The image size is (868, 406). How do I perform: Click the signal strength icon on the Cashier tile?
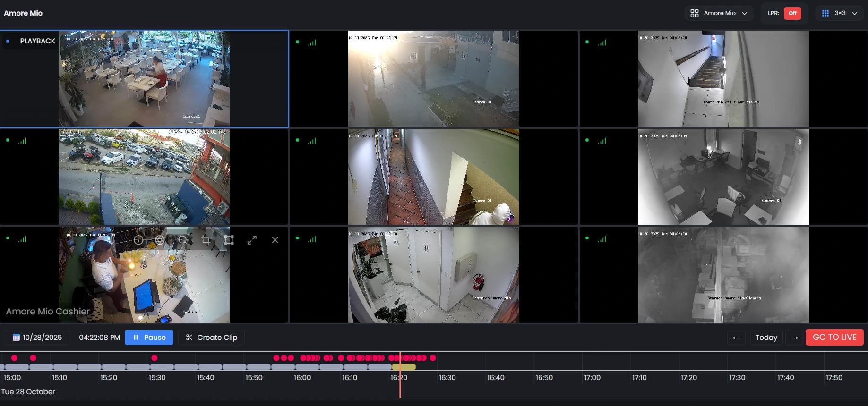pyautogui.click(x=22, y=239)
